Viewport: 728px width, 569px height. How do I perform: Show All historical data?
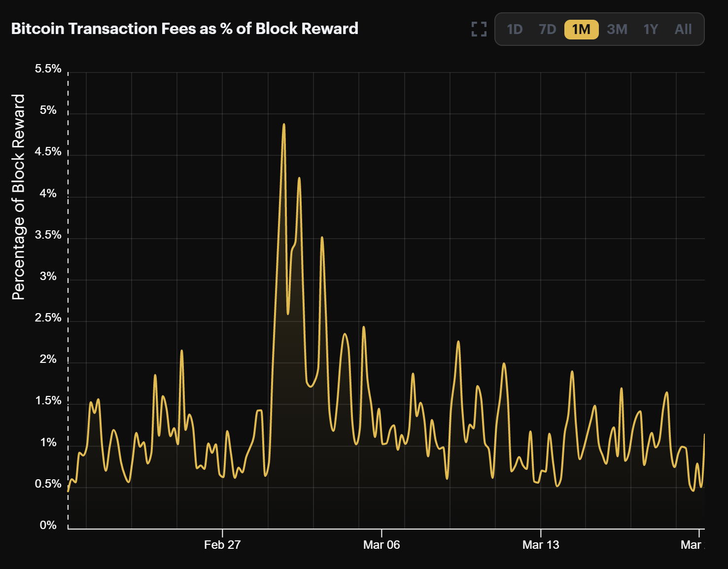click(683, 30)
